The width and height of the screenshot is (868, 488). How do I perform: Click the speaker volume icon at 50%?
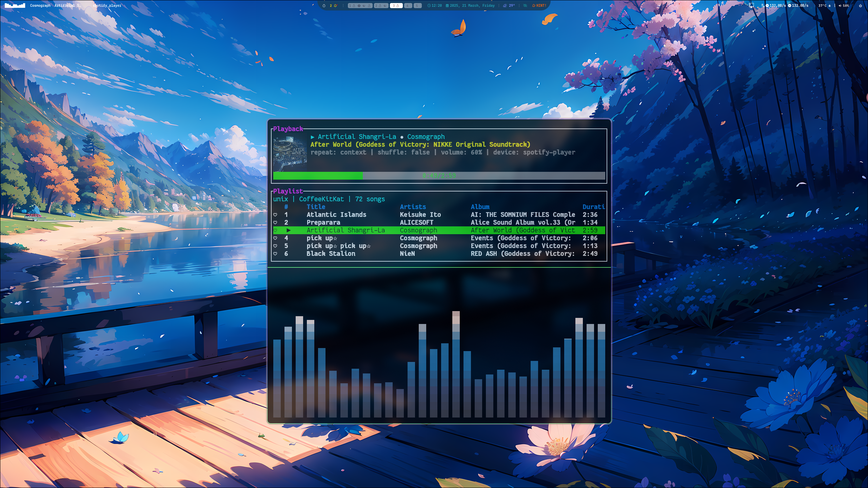[x=840, y=6]
